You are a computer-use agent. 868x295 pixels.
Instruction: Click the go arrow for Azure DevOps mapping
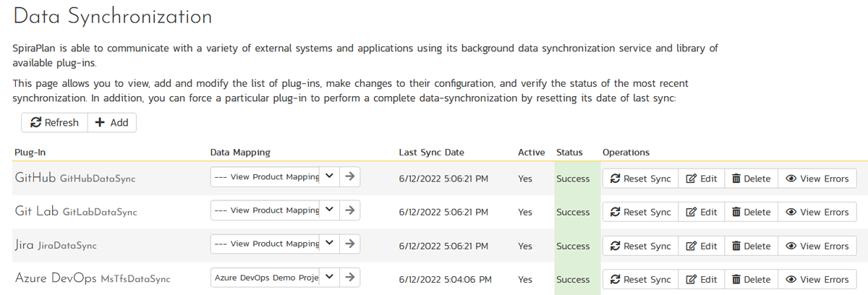[x=349, y=277]
